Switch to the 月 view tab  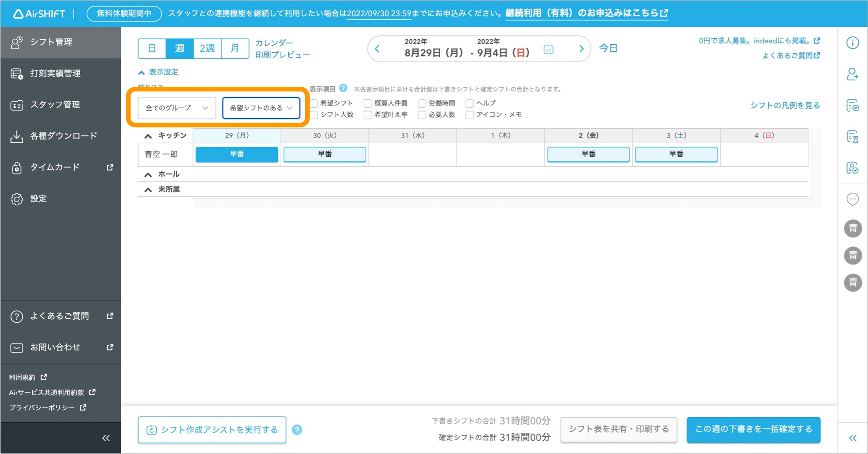click(235, 48)
